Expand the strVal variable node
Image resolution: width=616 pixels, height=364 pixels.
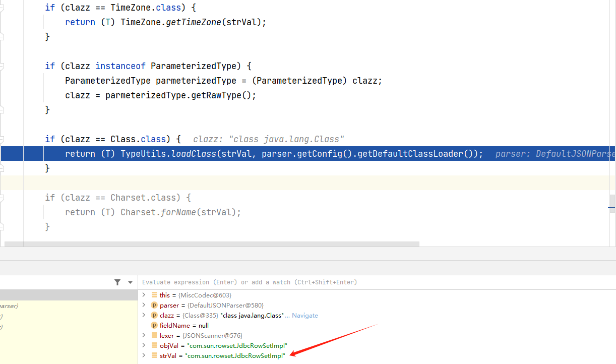144,355
